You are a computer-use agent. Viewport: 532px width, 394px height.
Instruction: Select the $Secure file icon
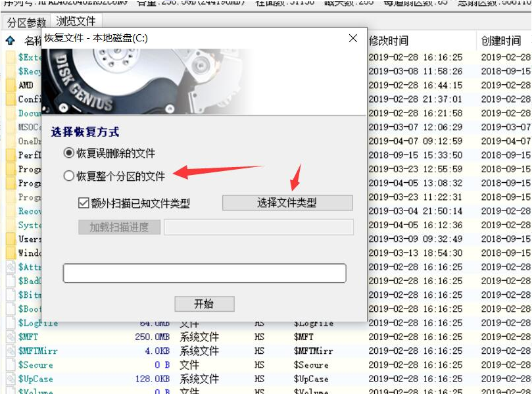[11, 365]
